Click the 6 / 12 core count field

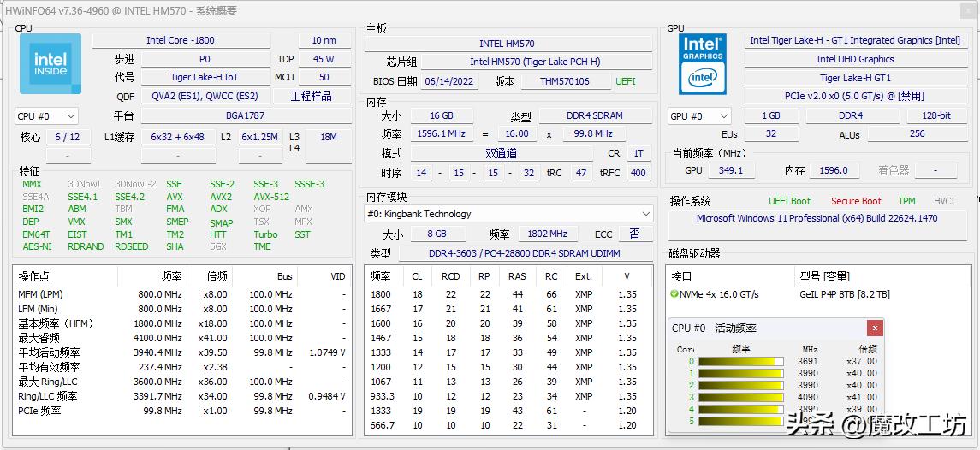(68, 137)
